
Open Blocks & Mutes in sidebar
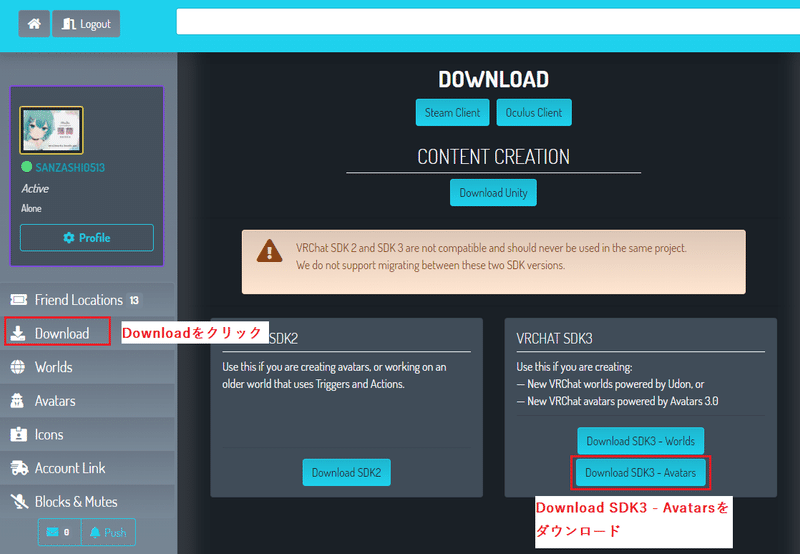tap(87, 502)
